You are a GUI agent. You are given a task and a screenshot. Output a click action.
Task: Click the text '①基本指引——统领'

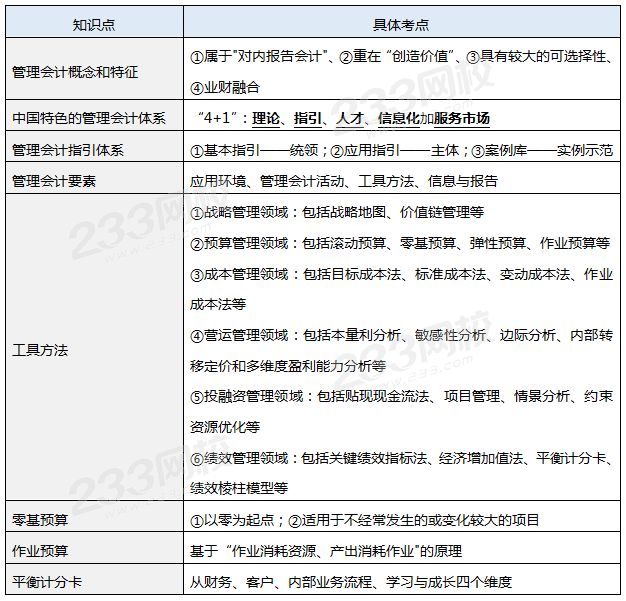pos(254,151)
